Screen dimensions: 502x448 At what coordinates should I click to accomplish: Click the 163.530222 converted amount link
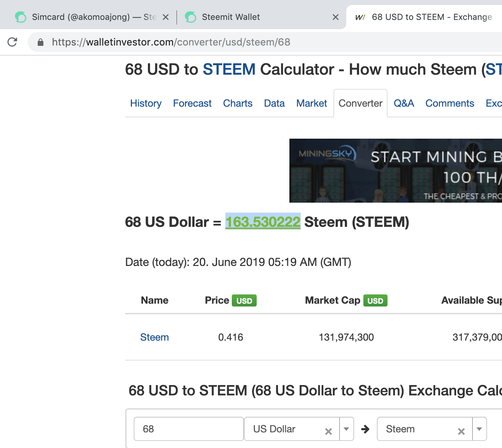(263, 222)
